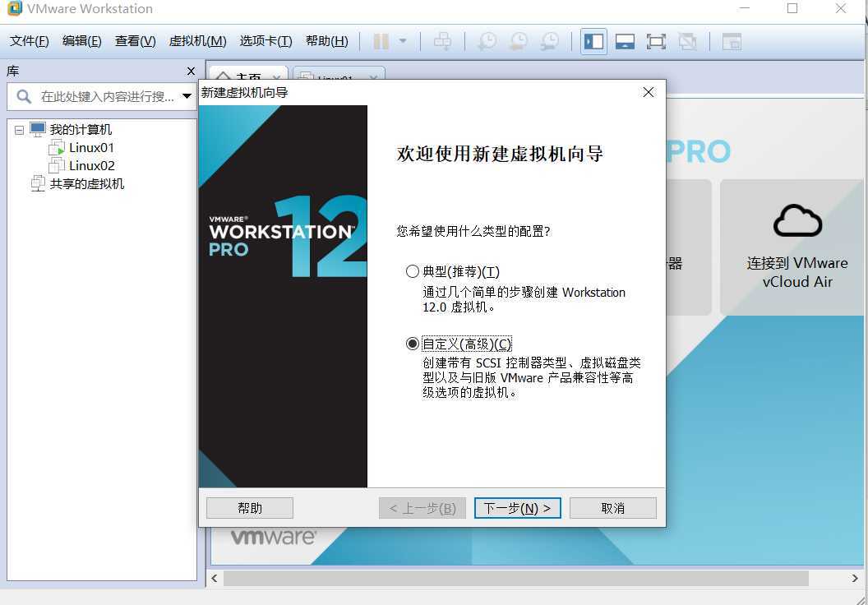This screenshot has width=868, height=605.
Task: Select Linux02 virtual machine in library
Action: coord(92,165)
